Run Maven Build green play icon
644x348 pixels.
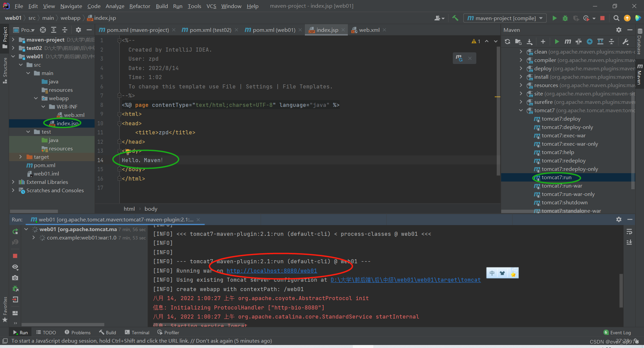pyautogui.click(x=557, y=42)
